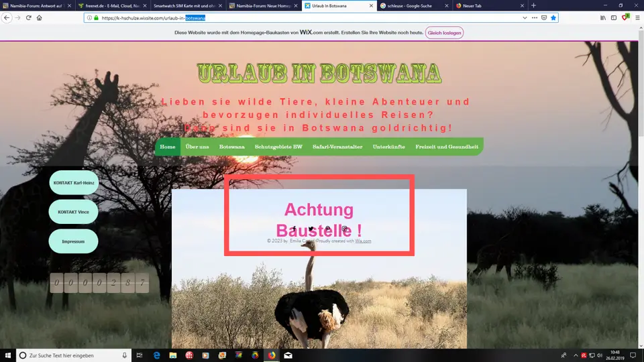The image size is (644, 362).
Task: Open Freizeit und Gesundheit menu item
Action: pyautogui.click(x=447, y=147)
